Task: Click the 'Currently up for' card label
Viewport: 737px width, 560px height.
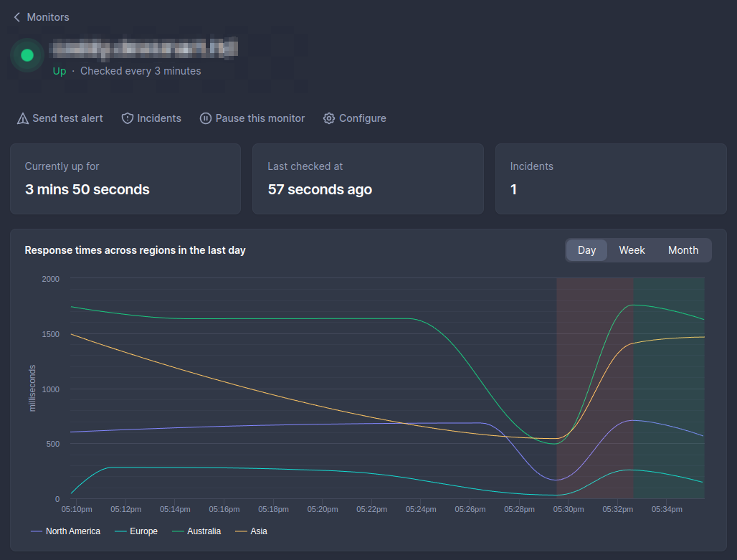Action: click(x=62, y=166)
